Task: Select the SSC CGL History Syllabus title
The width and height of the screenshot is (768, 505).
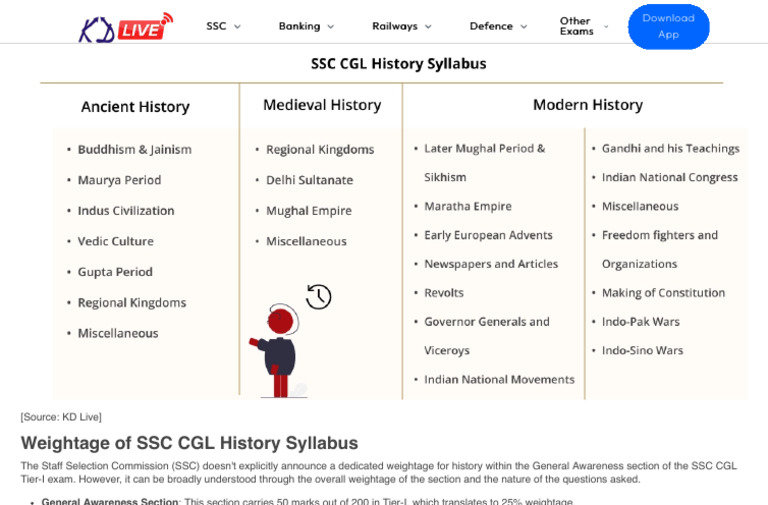Action: pyautogui.click(x=399, y=64)
